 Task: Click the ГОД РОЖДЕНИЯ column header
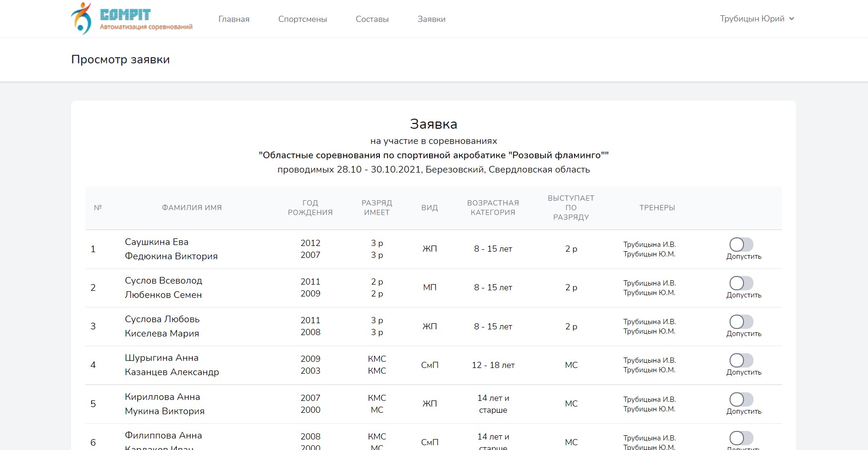click(311, 208)
